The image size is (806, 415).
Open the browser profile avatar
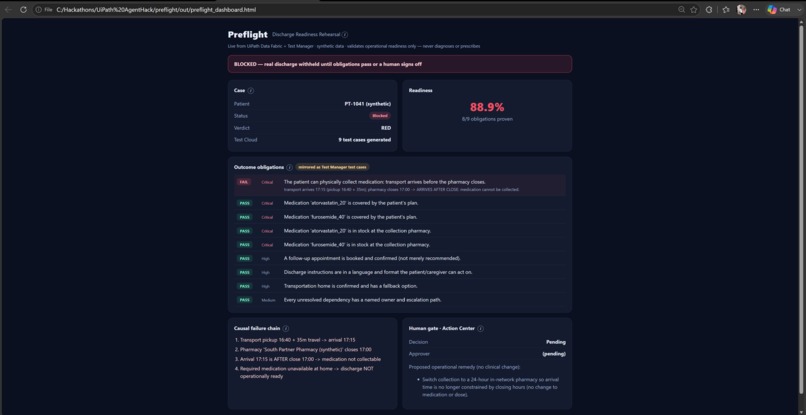(x=741, y=10)
